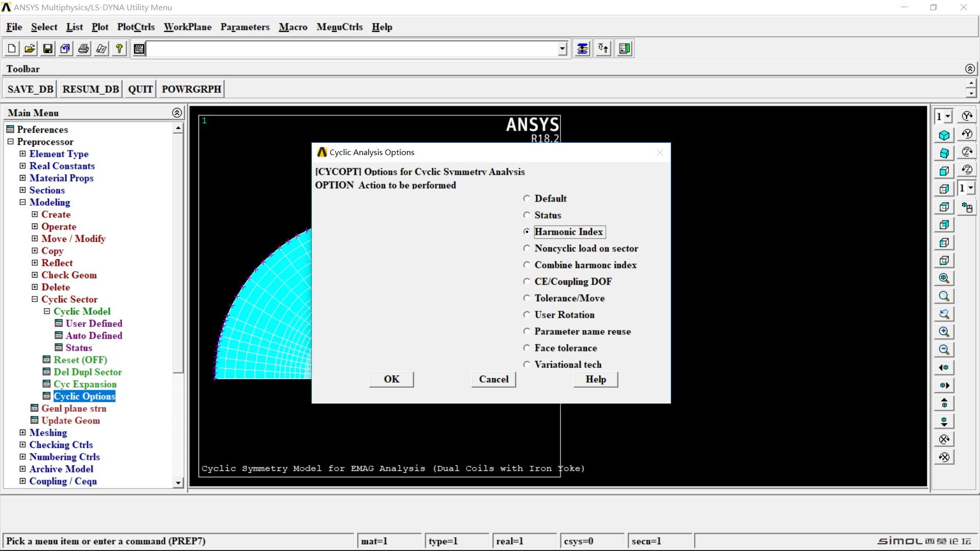
Task: Click the Back Up zoom icon
Action: tap(944, 314)
